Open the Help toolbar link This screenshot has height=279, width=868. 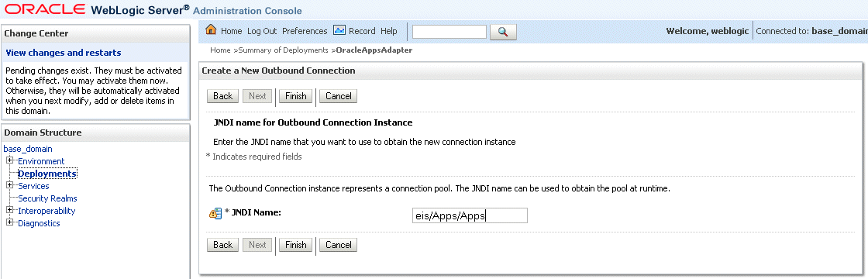(389, 31)
